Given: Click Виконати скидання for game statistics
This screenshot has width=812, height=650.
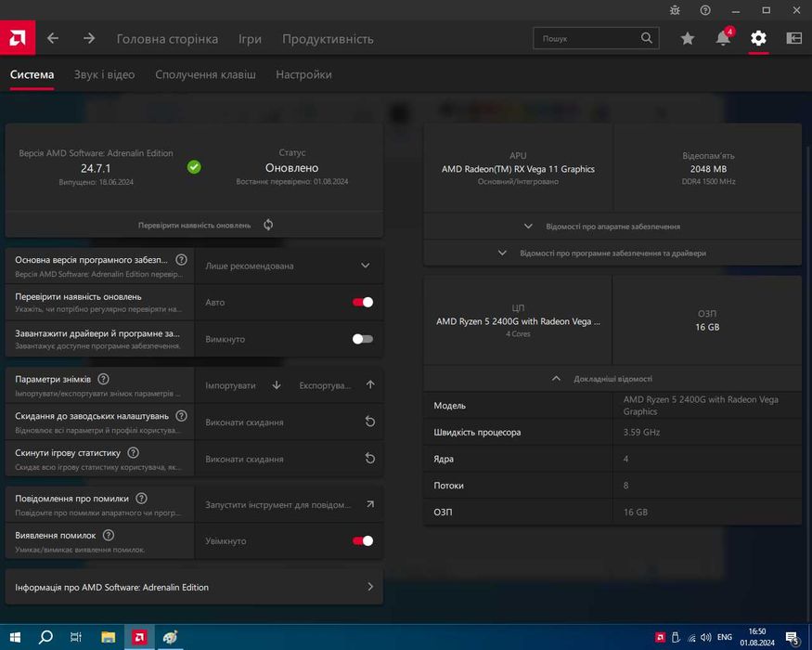Looking at the screenshot, I should 244,459.
